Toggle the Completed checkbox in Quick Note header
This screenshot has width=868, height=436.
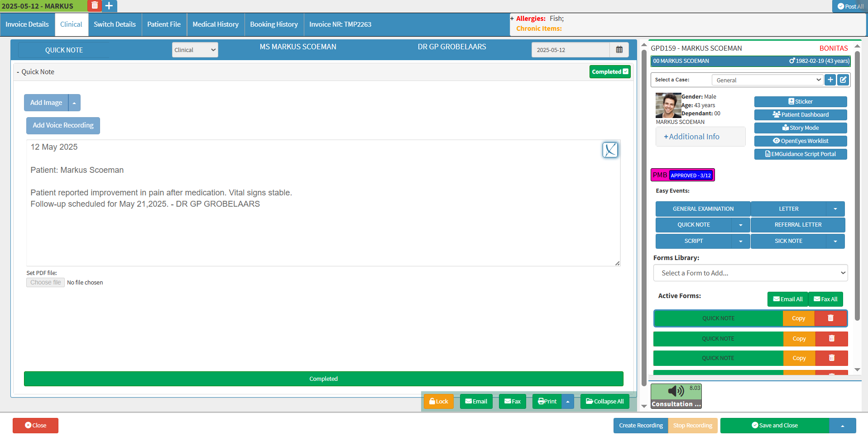pos(626,71)
